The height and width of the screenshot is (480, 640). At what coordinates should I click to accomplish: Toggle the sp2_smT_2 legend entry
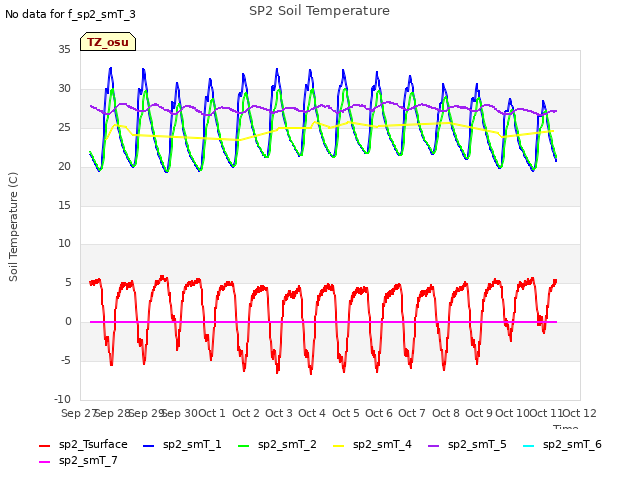277,444
